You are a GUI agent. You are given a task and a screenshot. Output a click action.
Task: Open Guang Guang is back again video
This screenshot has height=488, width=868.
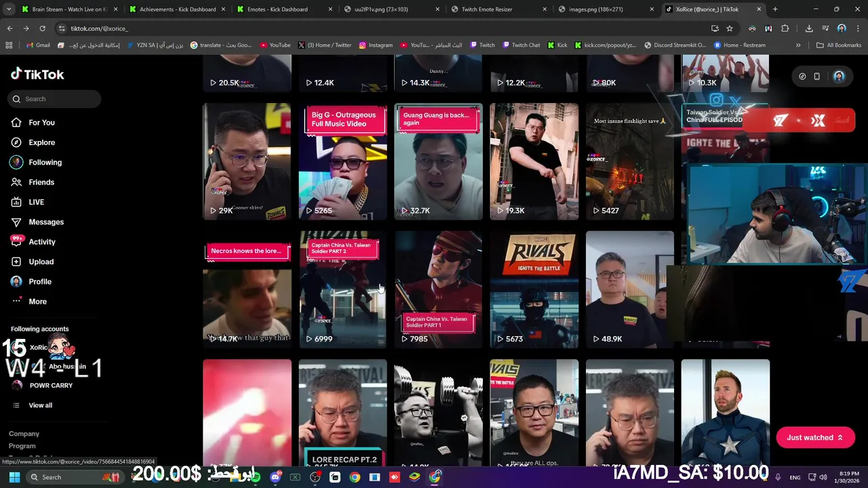pyautogui.click(x=438, y=161)
